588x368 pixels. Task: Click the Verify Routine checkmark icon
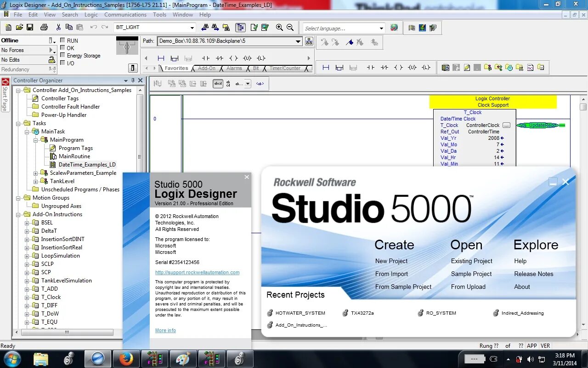click(x=254, y=28)
